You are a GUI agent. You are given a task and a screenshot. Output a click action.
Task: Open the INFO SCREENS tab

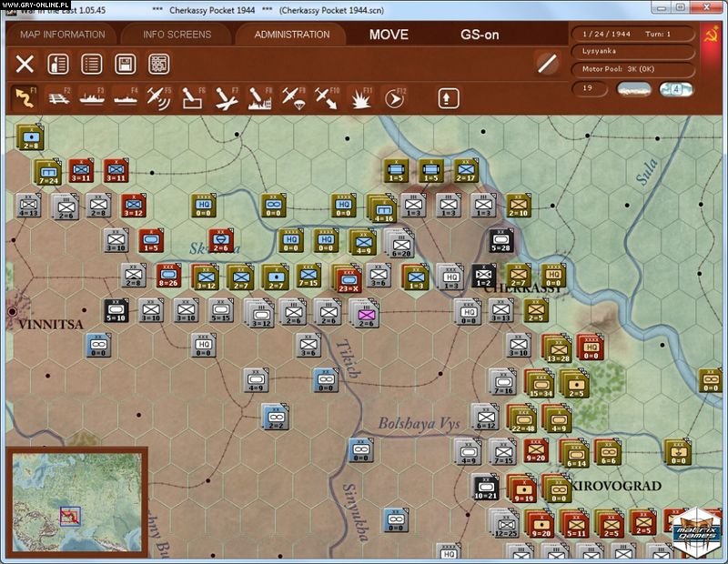pyautogui.click(x=177, y=35)
